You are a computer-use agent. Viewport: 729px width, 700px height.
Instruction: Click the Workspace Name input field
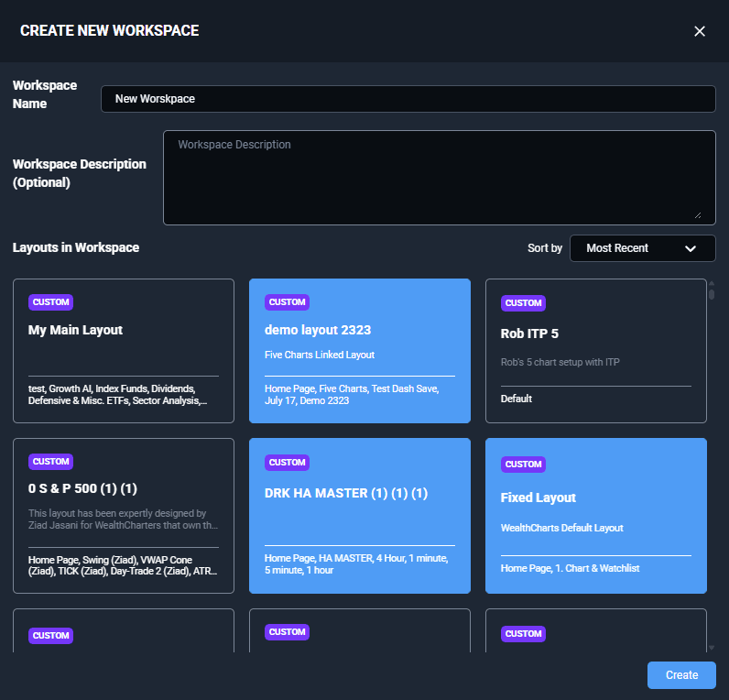click(x=408, y=99)
